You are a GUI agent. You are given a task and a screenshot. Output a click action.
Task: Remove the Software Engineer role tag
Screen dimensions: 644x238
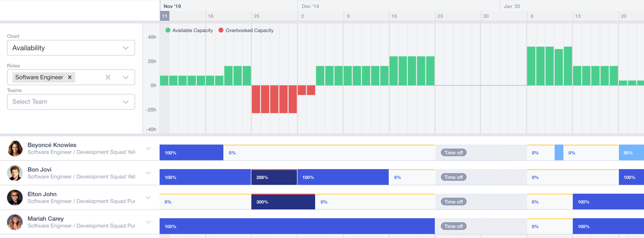(x=70, y=77)
